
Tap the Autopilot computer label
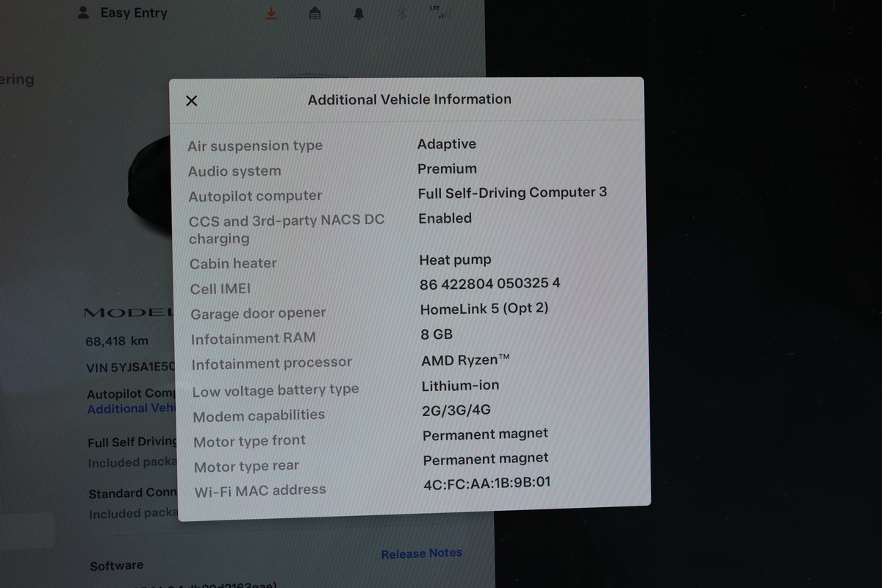pos(255,196)
